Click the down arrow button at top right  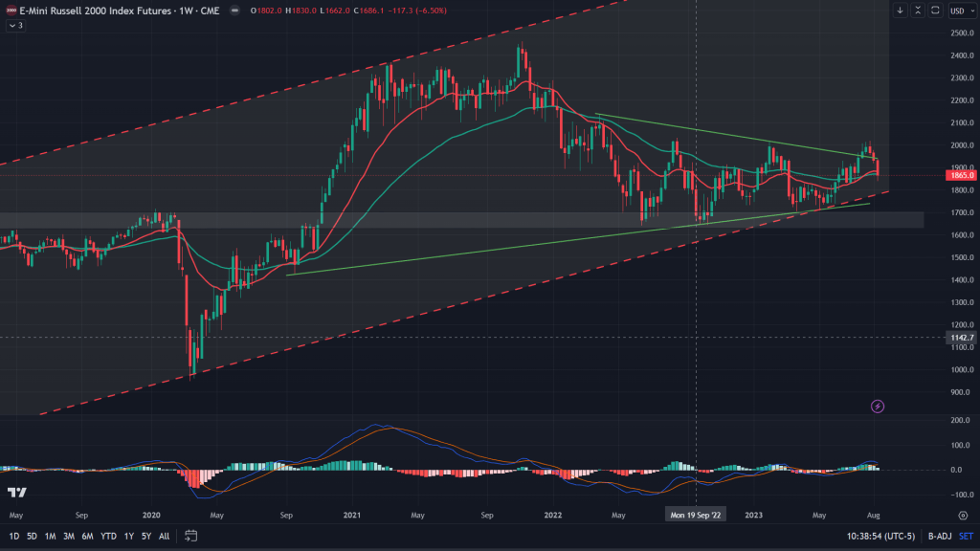[x=900, y=11]
